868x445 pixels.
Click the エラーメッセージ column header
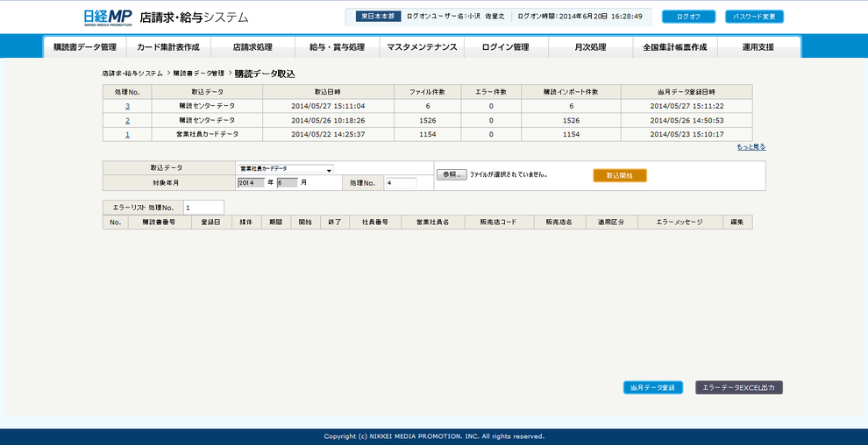coord(679,222)
